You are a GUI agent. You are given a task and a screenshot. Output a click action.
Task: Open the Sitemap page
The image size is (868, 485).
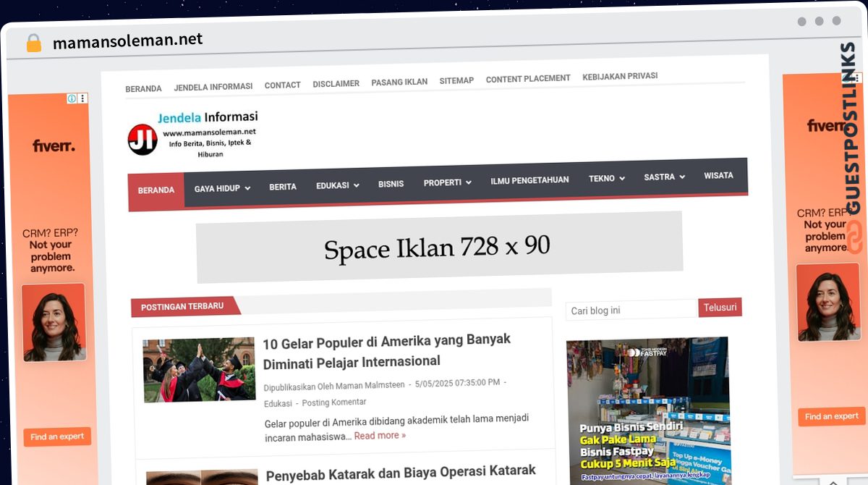456,80
